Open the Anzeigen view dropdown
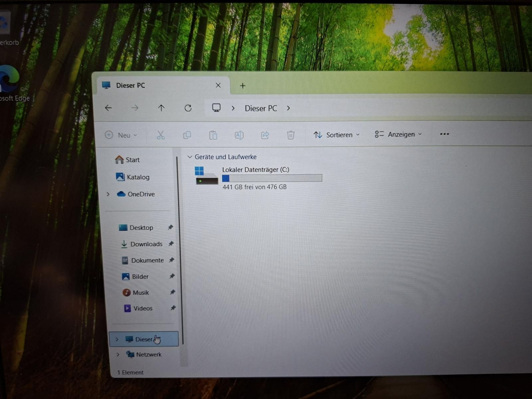This screenshot has height=399, width=532. pos(398,134)
